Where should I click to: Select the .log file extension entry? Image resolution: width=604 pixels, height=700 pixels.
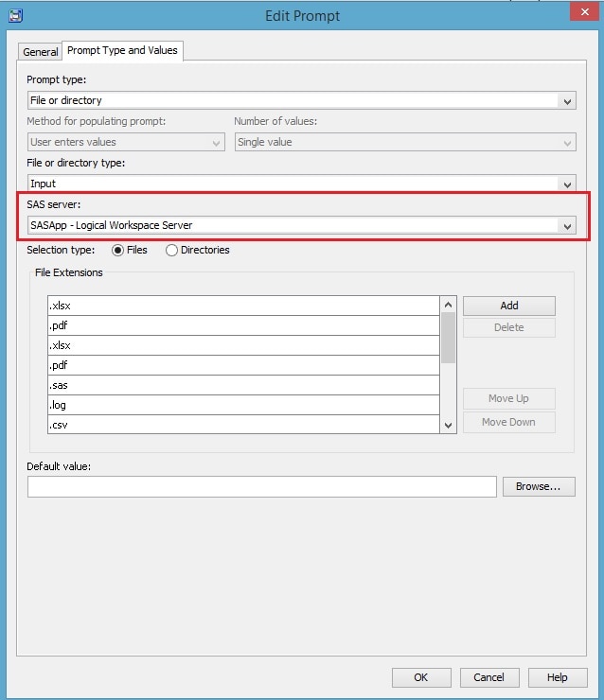click(243, 405)
